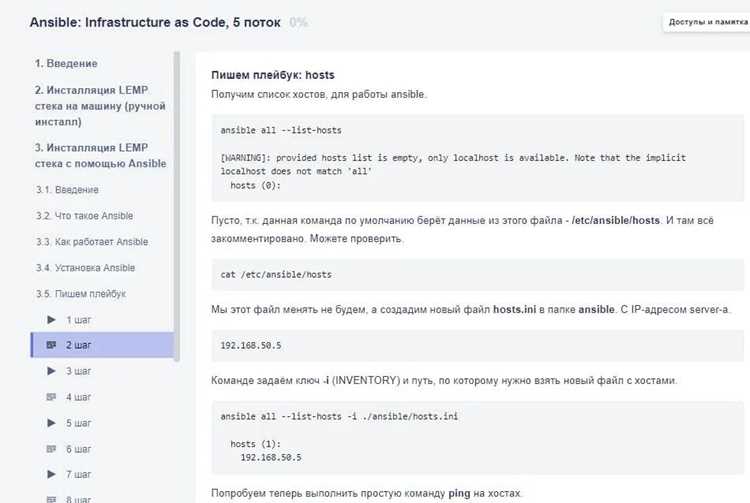Select lesson 3.4. Установка Ansible
Viewport: 750px width, 503px height.
[x=85, y=268]
